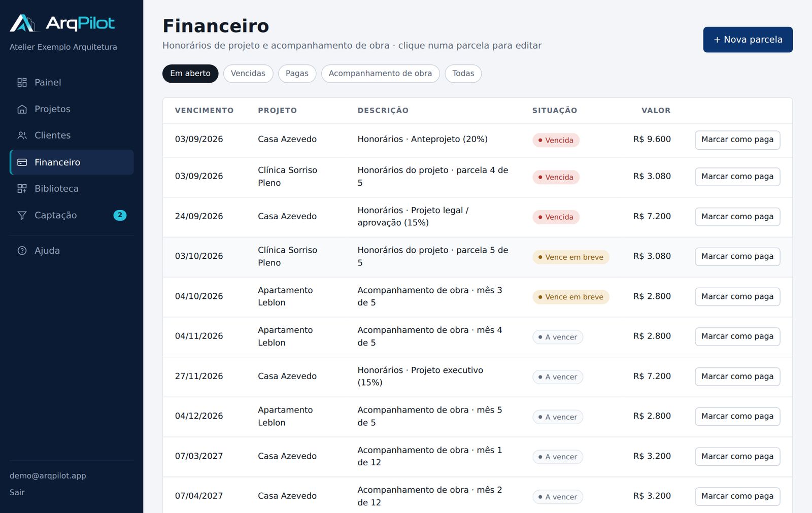The height and width of the screenshot is (513, 812).
Task: Click the VENCIMENTO column header
Action: point(205,111)
